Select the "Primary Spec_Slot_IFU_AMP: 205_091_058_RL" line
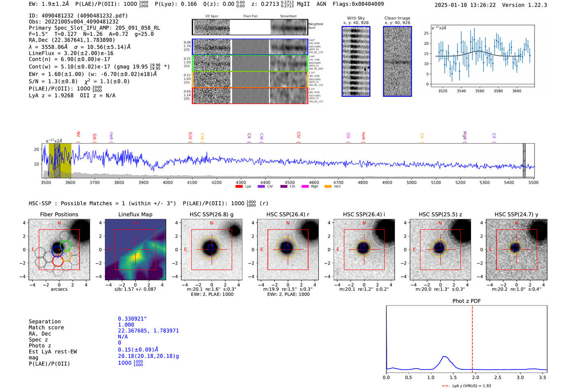 pos(94,28)
